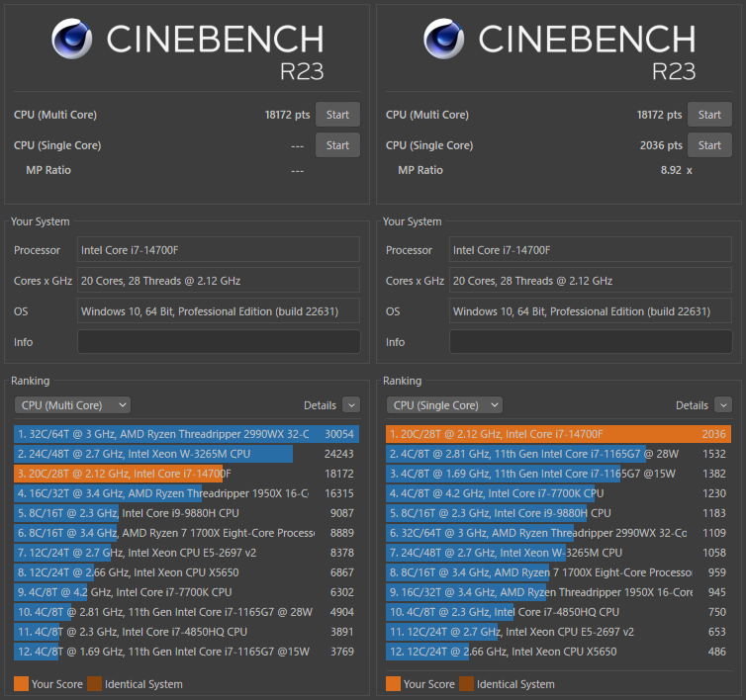This screenshot has height=700, width=746.
Task: Select the i7-14700F row scoring 18172
Action: tap(186, 474)
